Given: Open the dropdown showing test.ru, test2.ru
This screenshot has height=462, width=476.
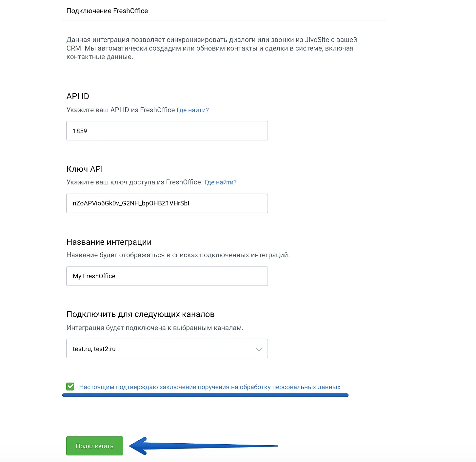Looking at the screenshot, I should click(167, 348).
